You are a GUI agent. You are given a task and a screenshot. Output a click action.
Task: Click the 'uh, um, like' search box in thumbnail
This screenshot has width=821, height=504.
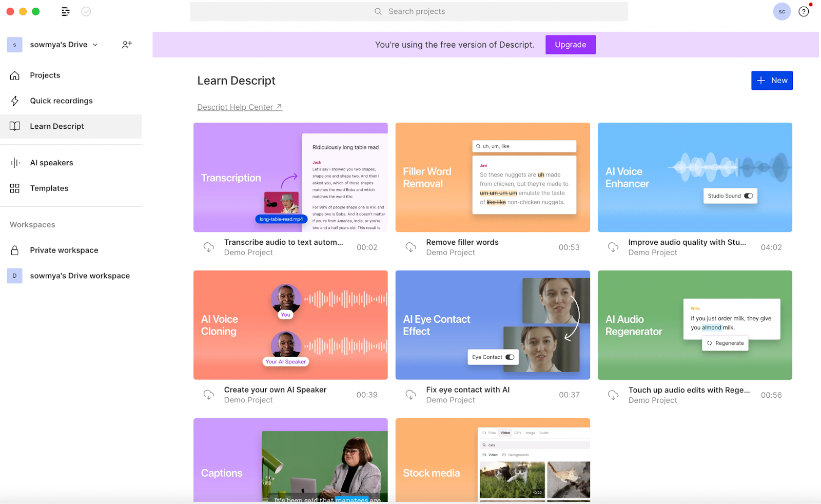coord(524,146)
